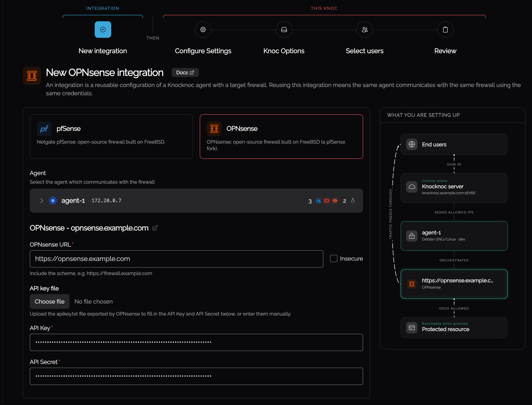Click the "172.20.0.7" agent IP text

[106, 201]
